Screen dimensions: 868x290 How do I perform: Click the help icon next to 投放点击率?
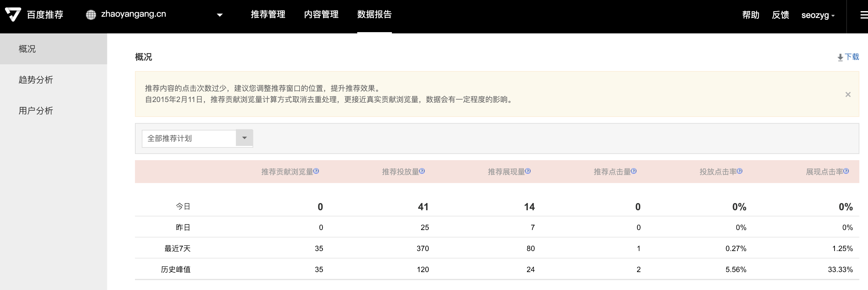click(x=739, y=171)
